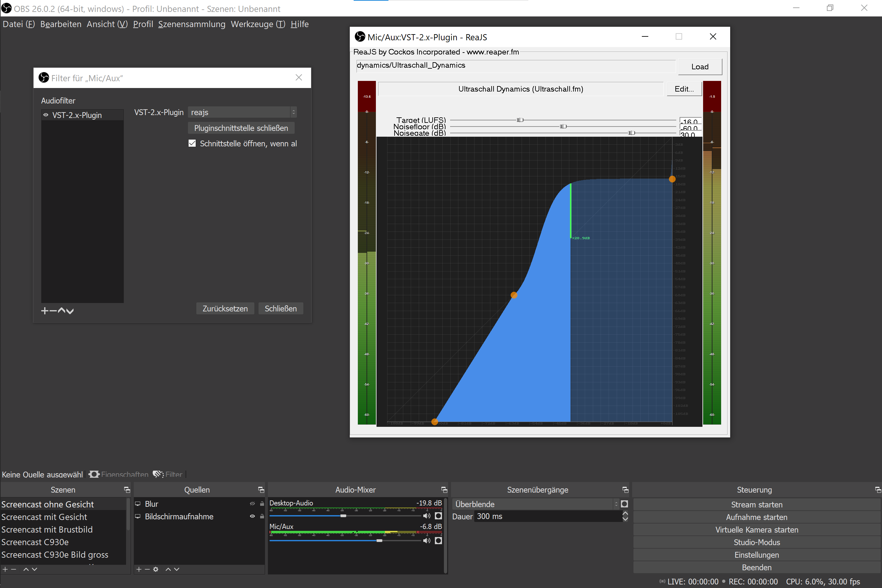
Task: Click the Mic/Aux volume slider handle
Action: [379, 540]
